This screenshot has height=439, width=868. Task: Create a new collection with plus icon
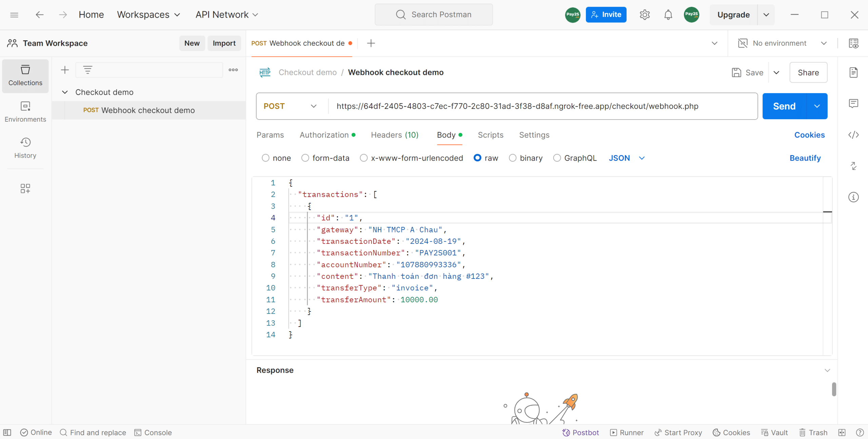(65, 70)
